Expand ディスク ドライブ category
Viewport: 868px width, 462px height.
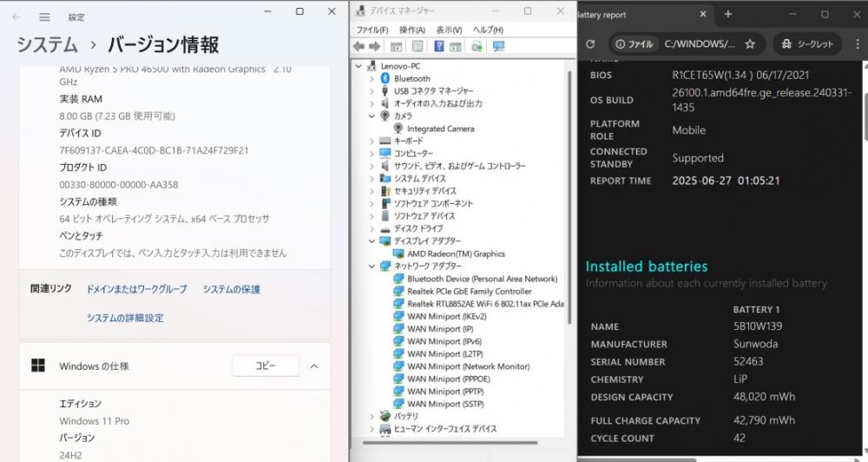(372, 228)
